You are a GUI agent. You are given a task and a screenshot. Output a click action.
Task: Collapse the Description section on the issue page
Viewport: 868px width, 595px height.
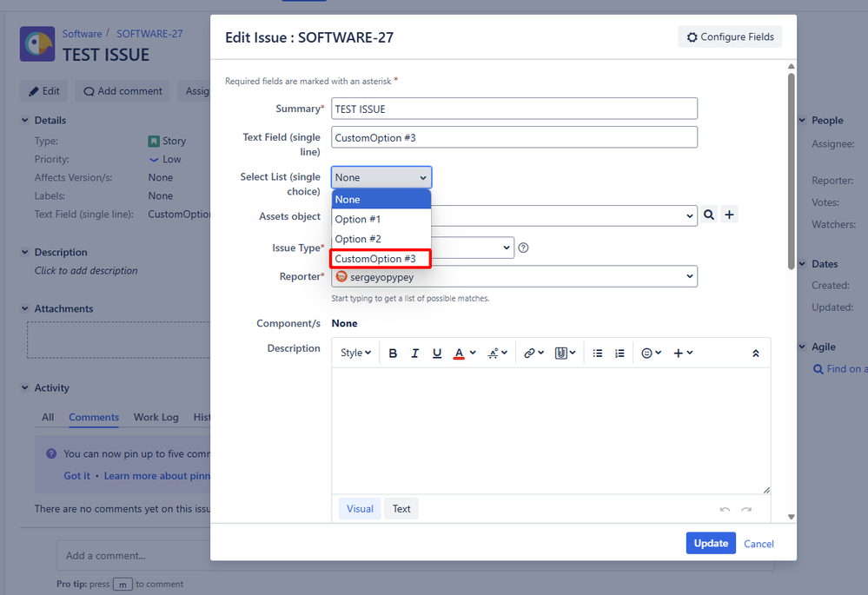point(24,252)
